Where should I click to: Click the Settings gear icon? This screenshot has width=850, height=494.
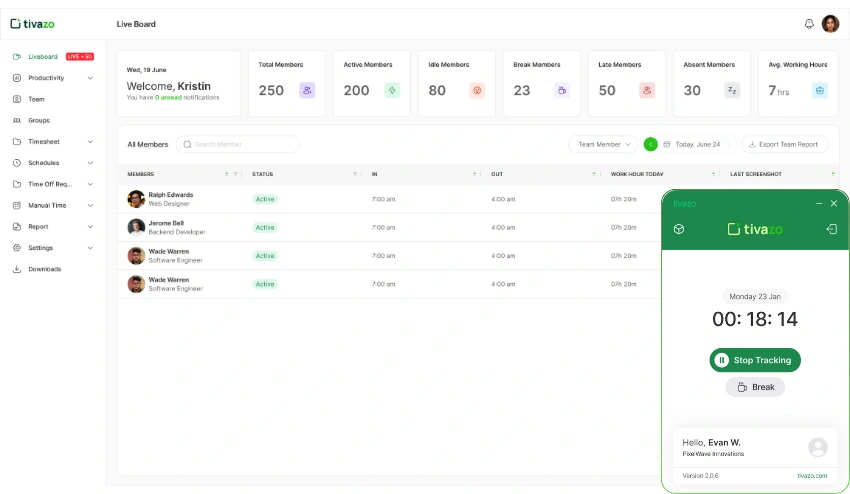pos(17,248)
